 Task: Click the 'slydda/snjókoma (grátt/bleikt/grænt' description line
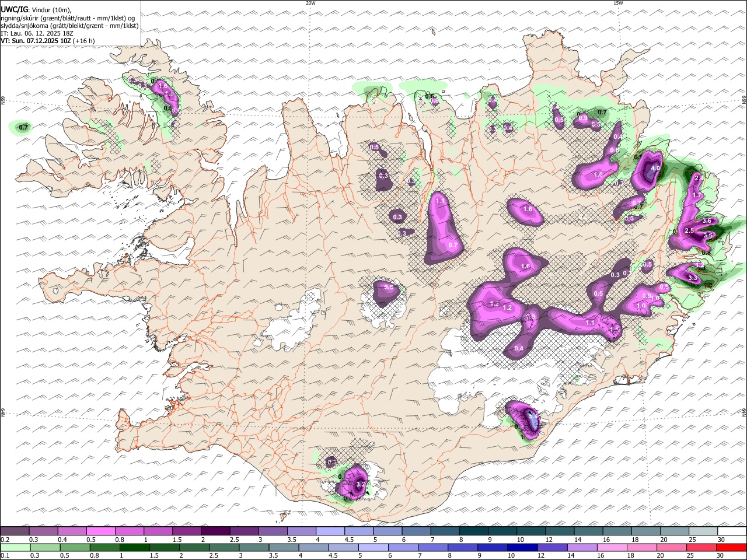click(69, 26)
